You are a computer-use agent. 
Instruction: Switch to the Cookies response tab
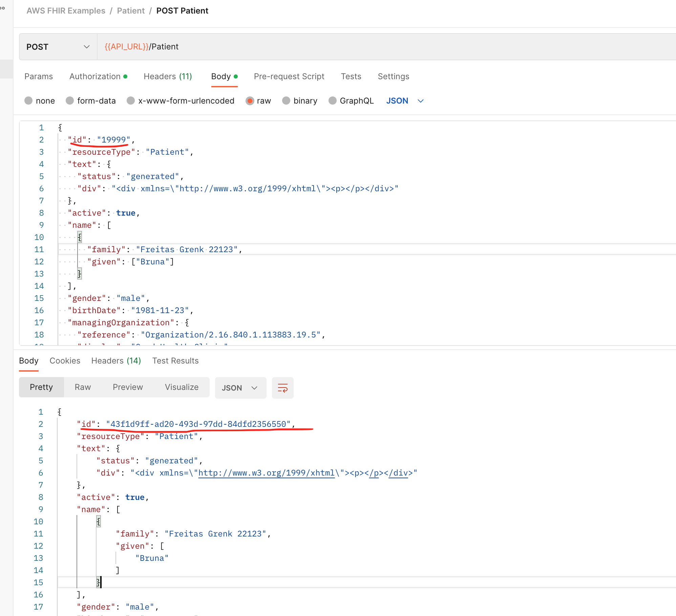click(65, 361)
